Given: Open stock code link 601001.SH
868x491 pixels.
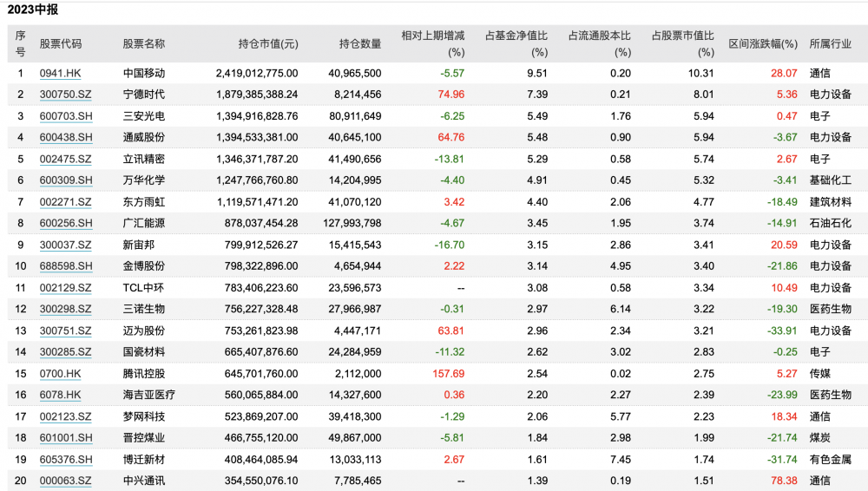Looking at the screenshot, I should pos(66,438).
